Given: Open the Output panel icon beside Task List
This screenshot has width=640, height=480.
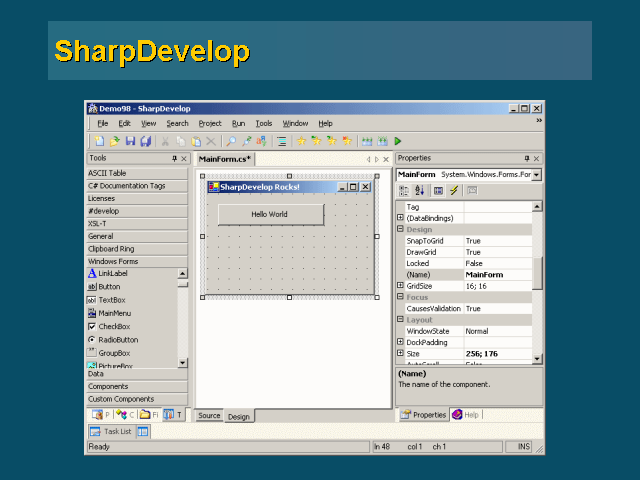Looking at the screenshot, I should coord(143,431).
